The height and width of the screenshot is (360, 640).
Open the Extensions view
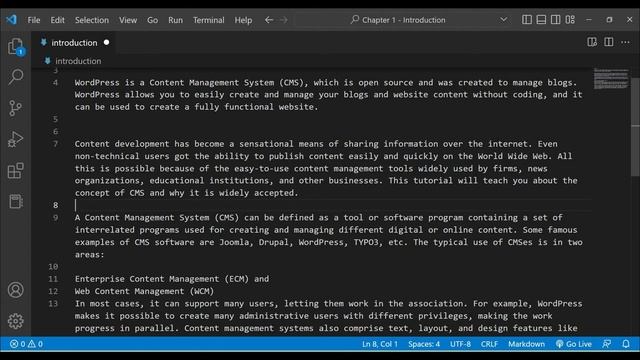coord(16,171)
